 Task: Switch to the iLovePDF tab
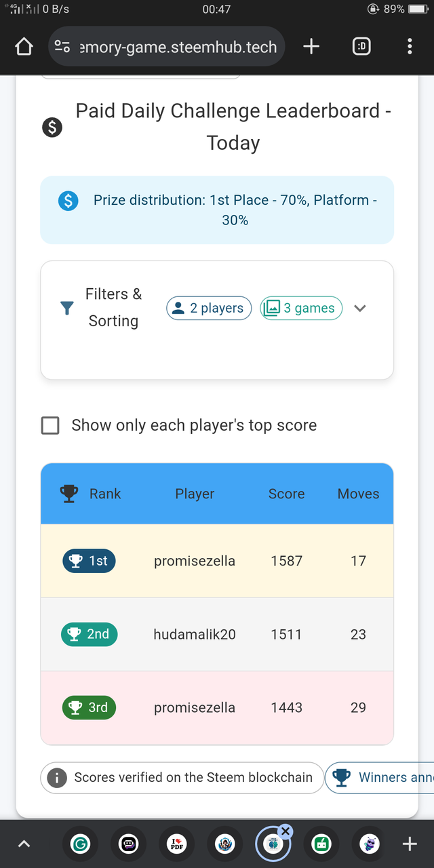pos(176,844)
